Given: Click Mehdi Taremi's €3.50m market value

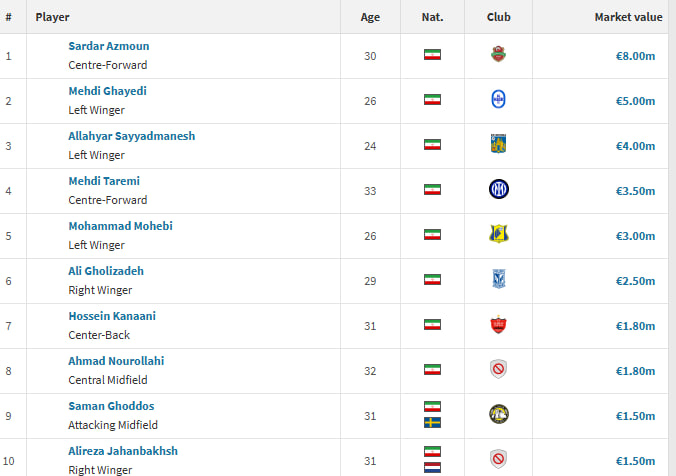Looking at the screenshot, I should (x=635, y=191).
